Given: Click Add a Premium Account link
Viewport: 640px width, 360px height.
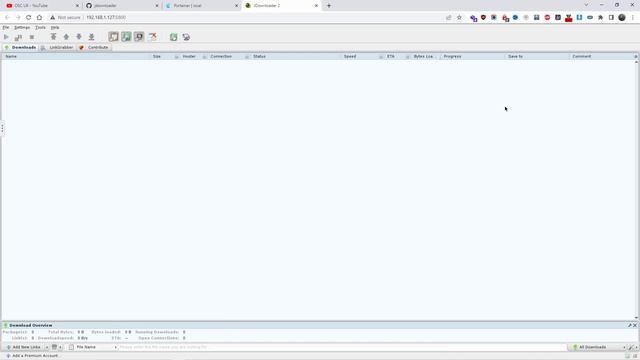Looking at the screenshot, I should tap(32, 356).
